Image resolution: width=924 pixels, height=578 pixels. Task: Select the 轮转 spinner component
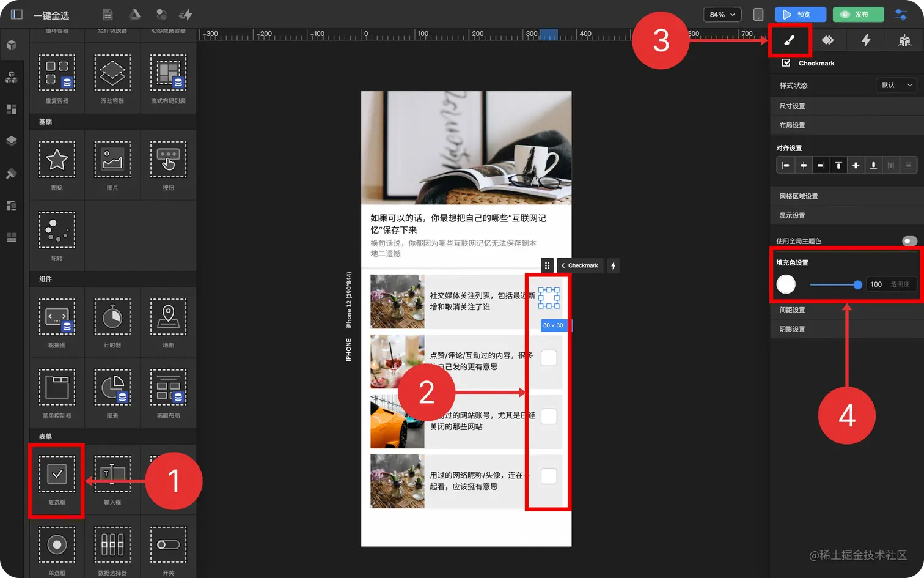tap(57, 235)
